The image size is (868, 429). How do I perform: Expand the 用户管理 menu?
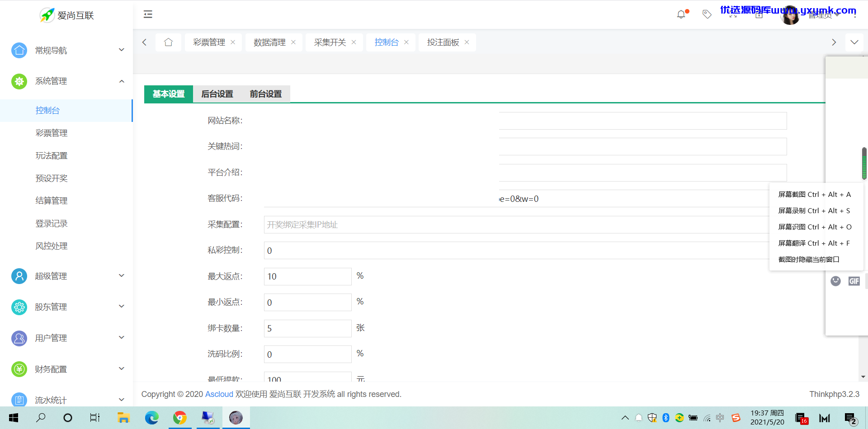pyautogui.click(x=121, y=337)
